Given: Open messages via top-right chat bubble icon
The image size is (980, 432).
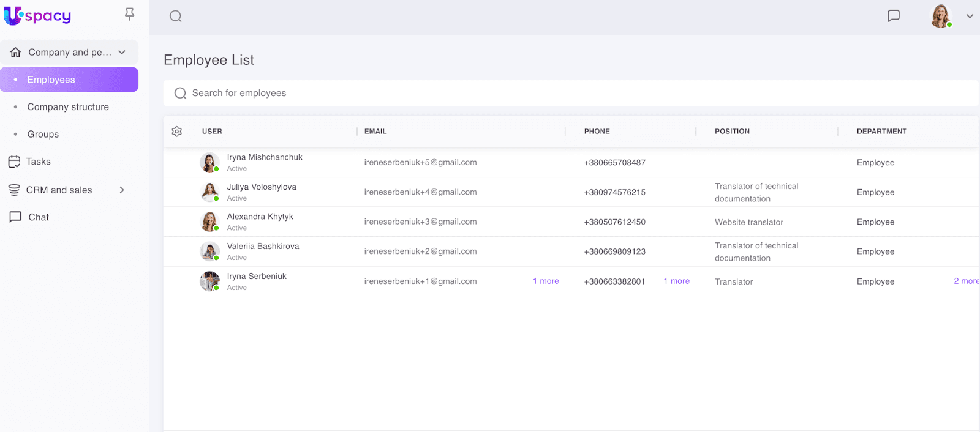Looking at the screenshot, I should (894, 16).
